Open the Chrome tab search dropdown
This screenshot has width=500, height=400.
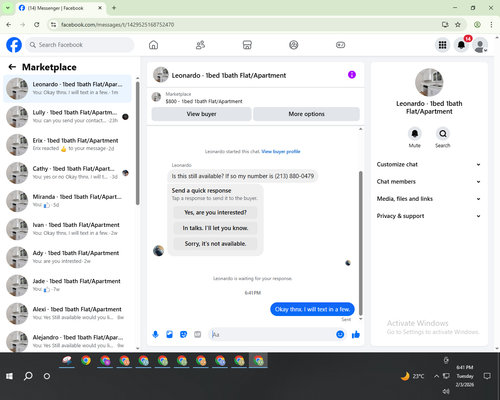coord(7,8)
